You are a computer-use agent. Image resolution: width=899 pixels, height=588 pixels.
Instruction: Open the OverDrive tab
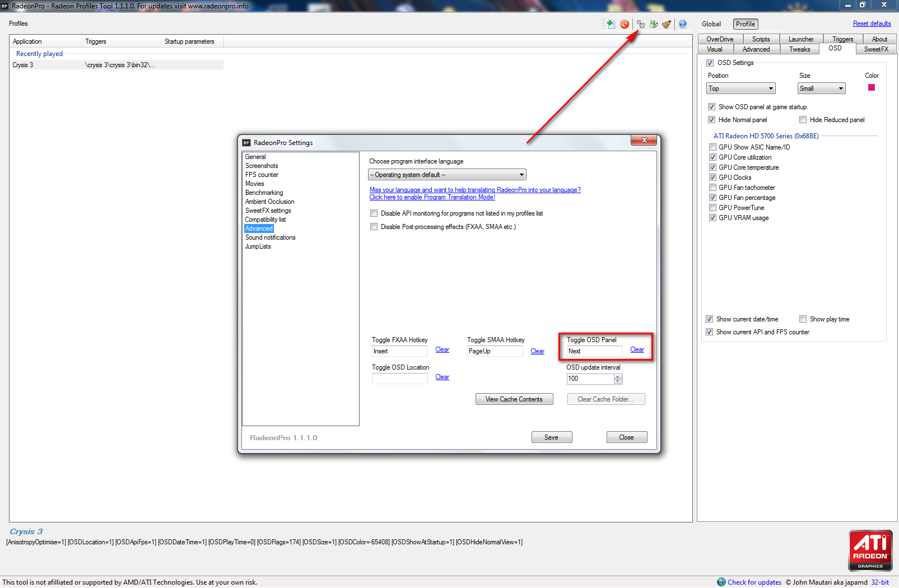tap(720, 39)
